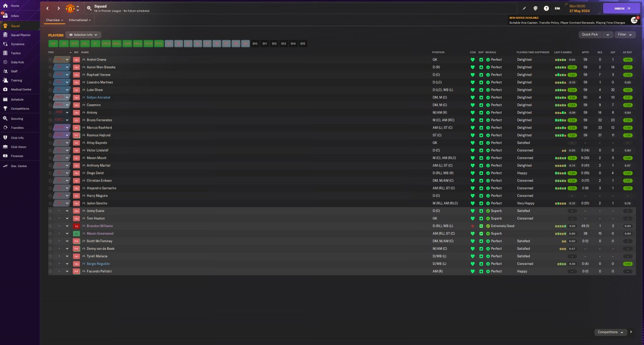Go forward with the right arrow
The height and width of the screenshot is (345, 644).
pos(58,8)
